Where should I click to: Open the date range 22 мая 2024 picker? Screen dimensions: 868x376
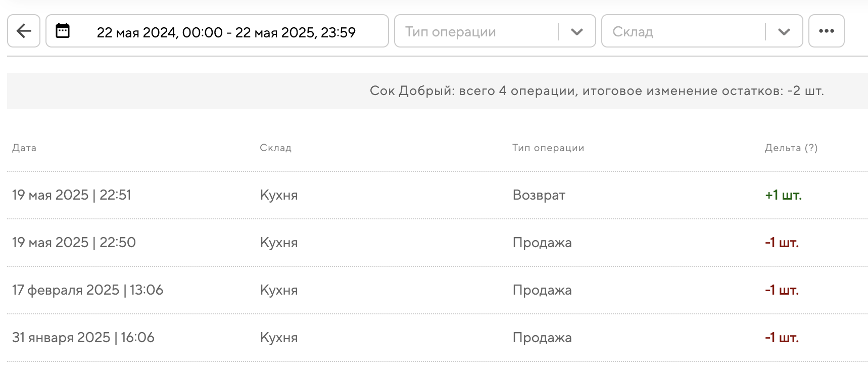(x=226, y=32)
